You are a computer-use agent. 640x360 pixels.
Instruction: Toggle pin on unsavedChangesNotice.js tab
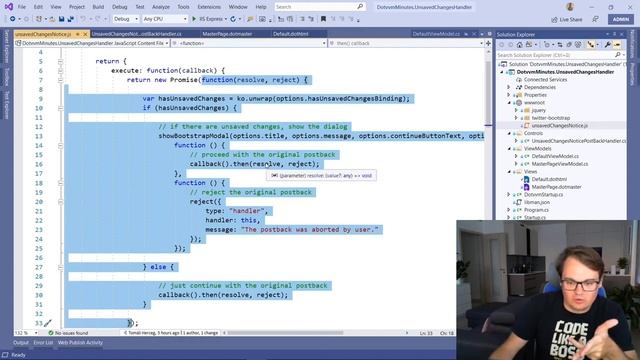pos(78,34)
